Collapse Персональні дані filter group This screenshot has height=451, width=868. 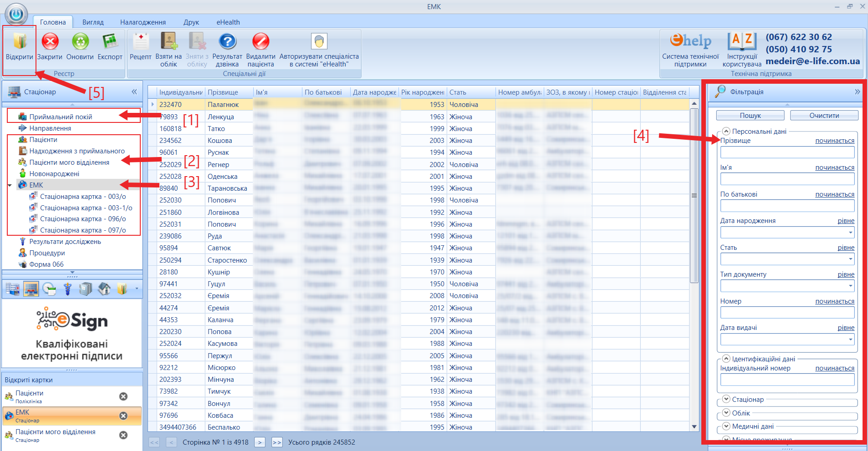click(x=726, y=131)
